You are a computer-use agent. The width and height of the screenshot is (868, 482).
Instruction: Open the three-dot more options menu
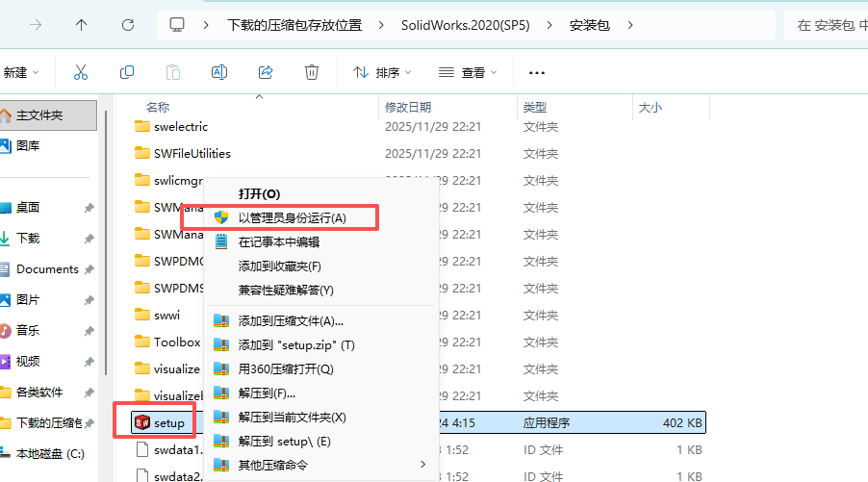(537, 72)
